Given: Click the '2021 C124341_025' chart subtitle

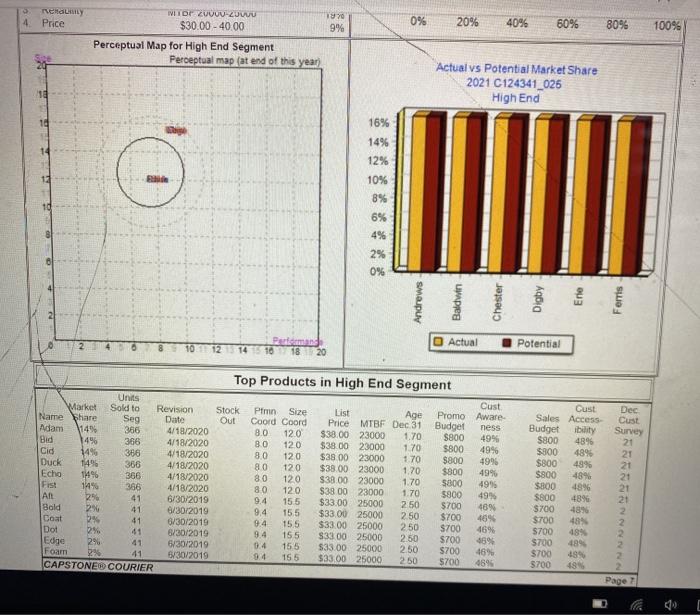Looking at the screenshot, I should click(514, 83).
